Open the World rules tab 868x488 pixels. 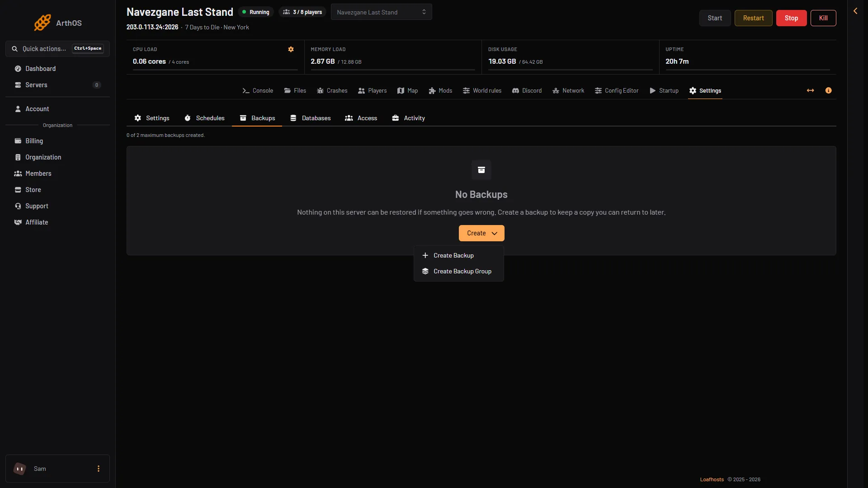[x=482, y=91]
